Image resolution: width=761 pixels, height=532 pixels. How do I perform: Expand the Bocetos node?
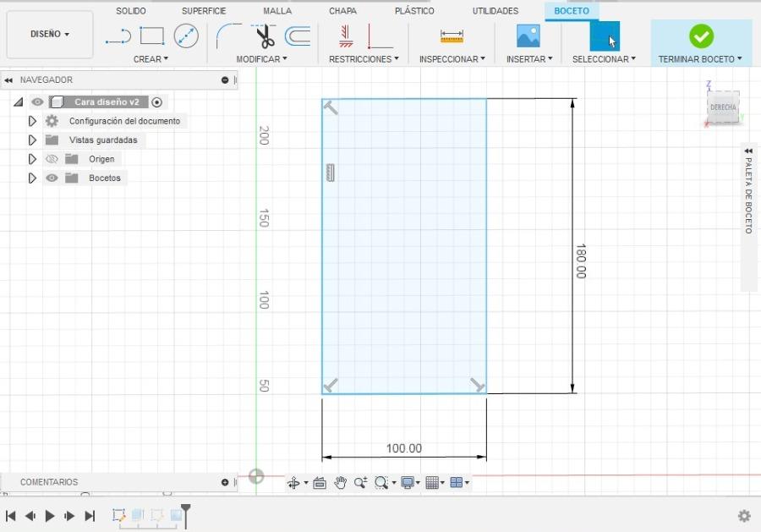pyautogui.click(x=32, y=178)
